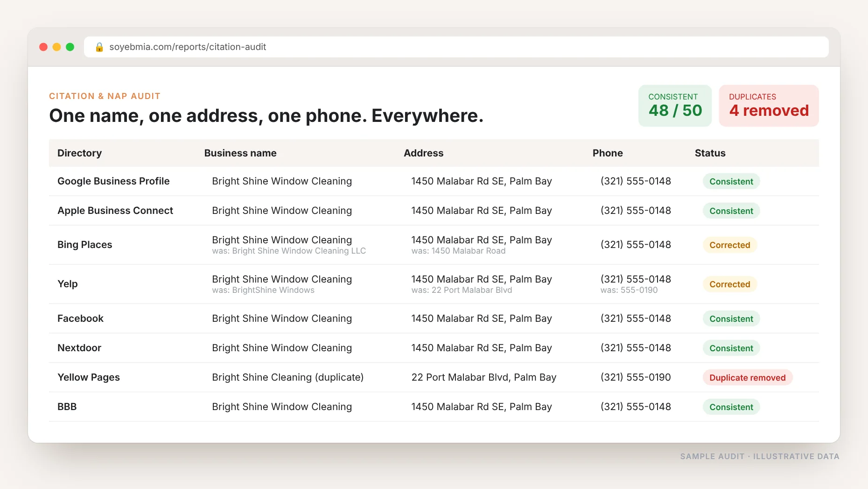Click the Corrected badge in Bing Places row
The image size is (868, 489).
tap(730, 245)
